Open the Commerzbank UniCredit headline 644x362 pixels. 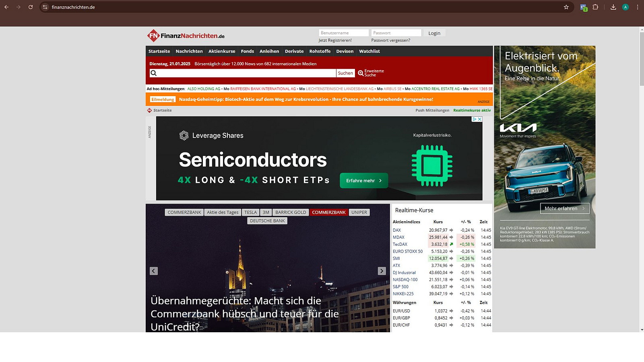point(245,314)
